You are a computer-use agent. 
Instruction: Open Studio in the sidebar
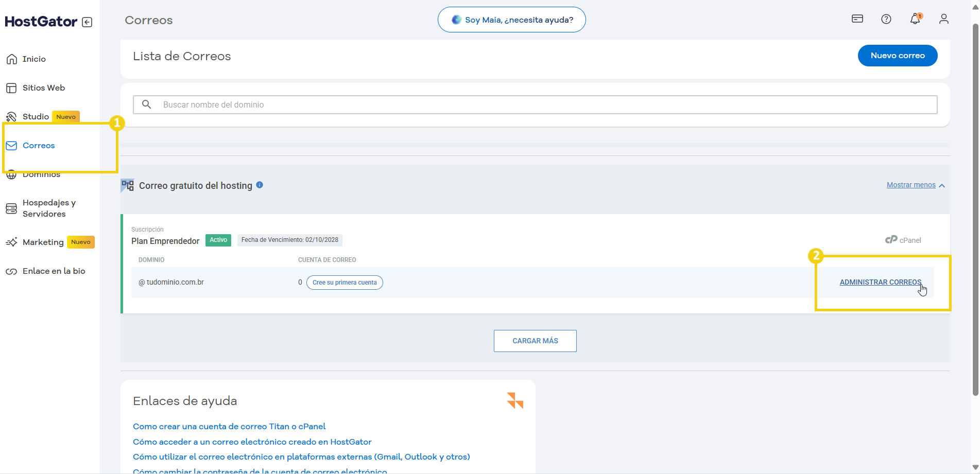[36, 117]
